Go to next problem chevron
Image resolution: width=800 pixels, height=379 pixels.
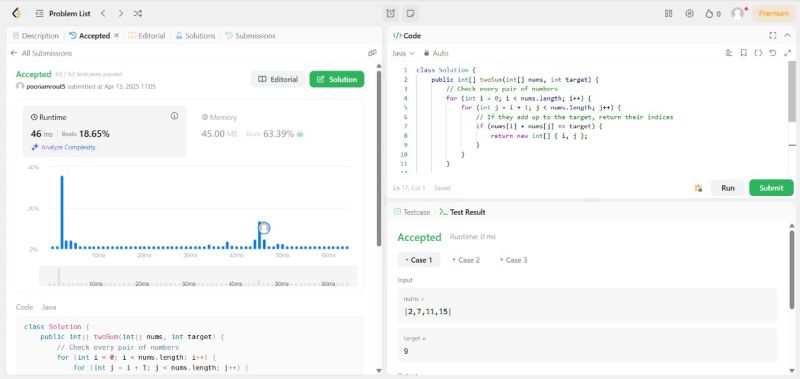point(120,14)
